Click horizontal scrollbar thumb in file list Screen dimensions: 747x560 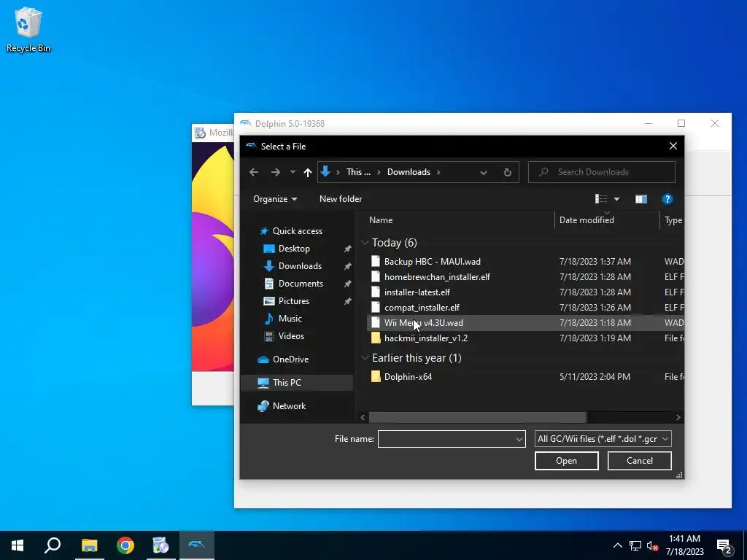477,417
